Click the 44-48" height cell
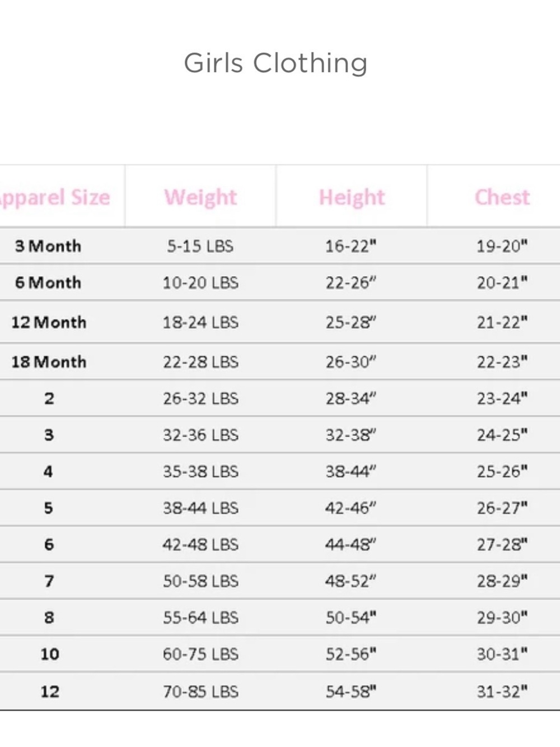The height and width of the screenshot is (747, 560). click(x=351, y=544)
